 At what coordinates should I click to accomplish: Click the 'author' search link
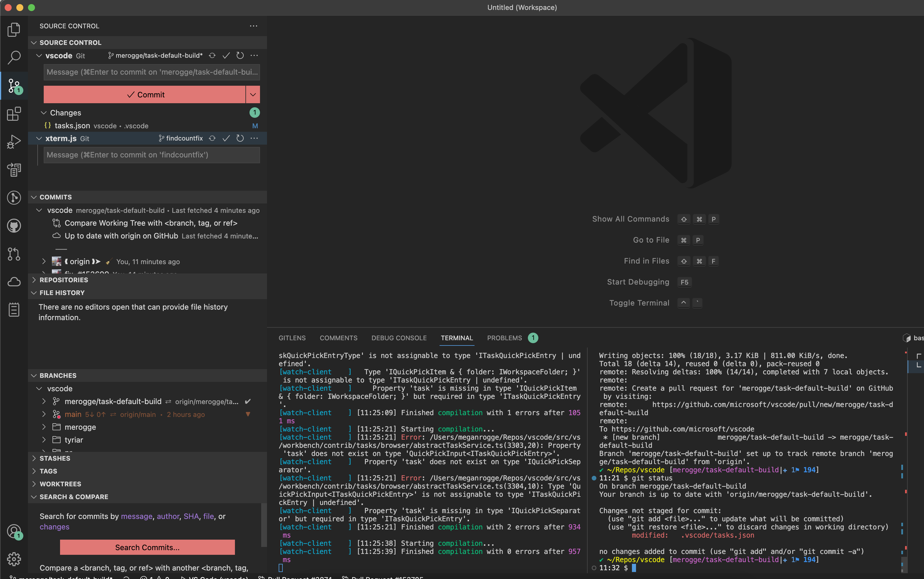[x=168, y=516]
